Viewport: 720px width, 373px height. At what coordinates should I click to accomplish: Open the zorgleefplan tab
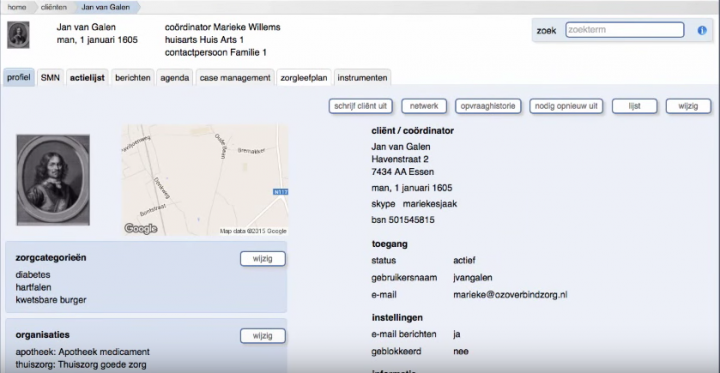tap(304, 78)
